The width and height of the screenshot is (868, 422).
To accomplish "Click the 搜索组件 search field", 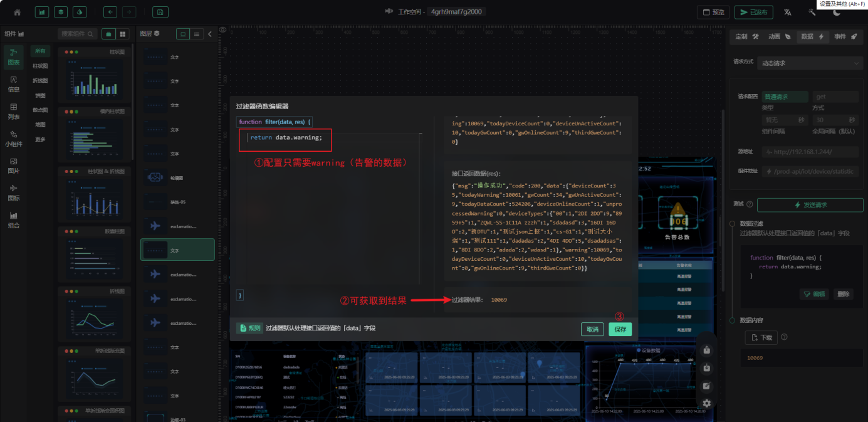I will [x=78, y=34].
